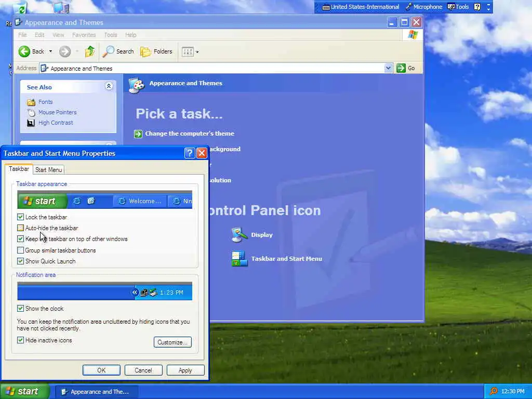
Task: Toggle Show Quick Launch checkbox
Action: (20, 261)
